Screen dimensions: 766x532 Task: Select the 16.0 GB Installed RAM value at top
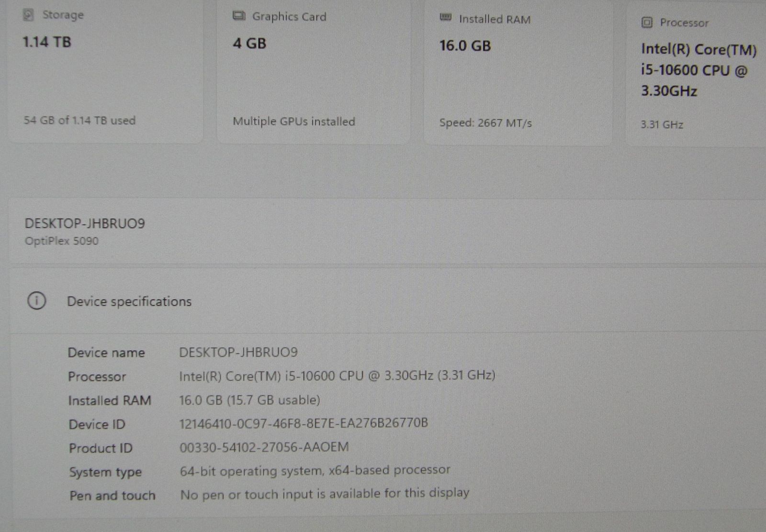click(465, 46)
